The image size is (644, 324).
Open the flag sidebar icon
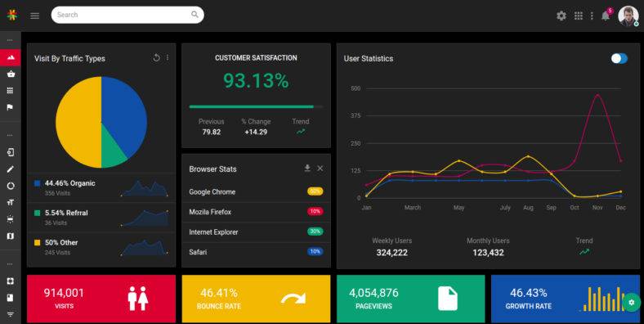pos(11,107)
